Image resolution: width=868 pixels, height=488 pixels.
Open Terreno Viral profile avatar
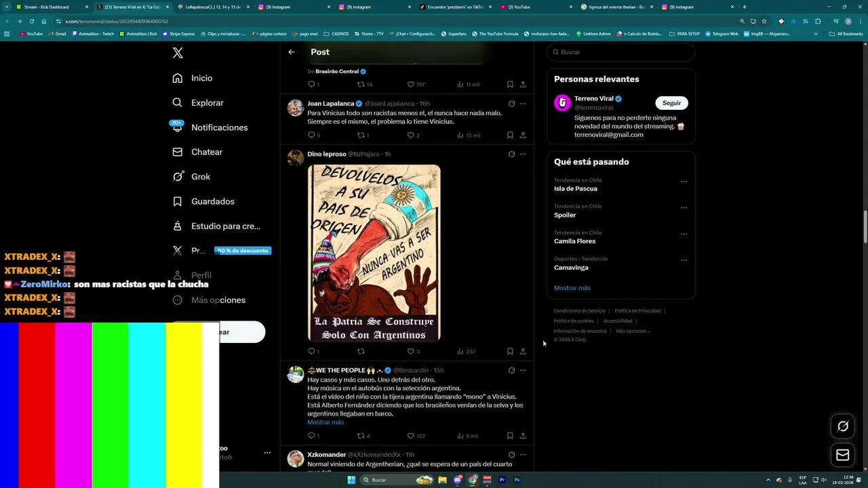(x=562, y=103)
